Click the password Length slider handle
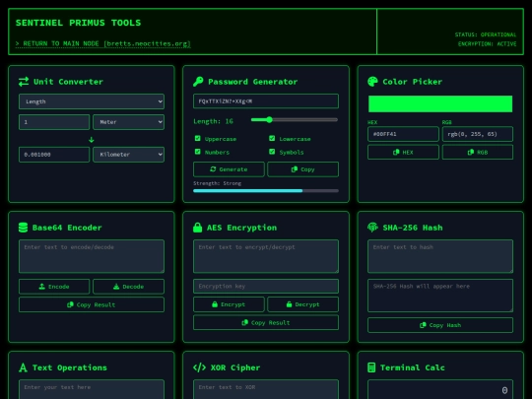The image size is (532, 399). point(269,120)
